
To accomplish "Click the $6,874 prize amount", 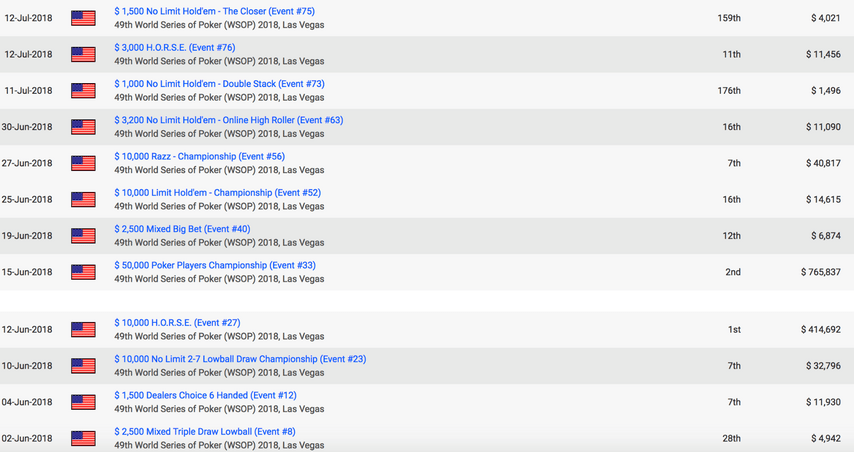I will coord(826,236).
